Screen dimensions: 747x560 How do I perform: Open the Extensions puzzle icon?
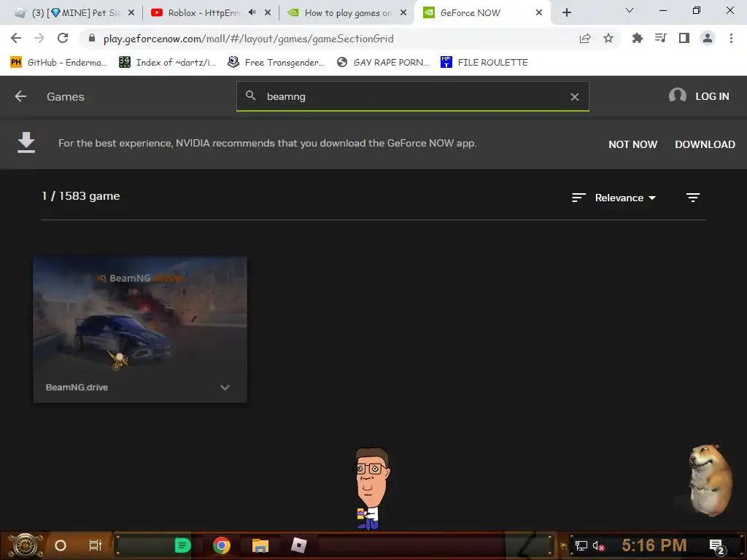click(x=637, y=38)
